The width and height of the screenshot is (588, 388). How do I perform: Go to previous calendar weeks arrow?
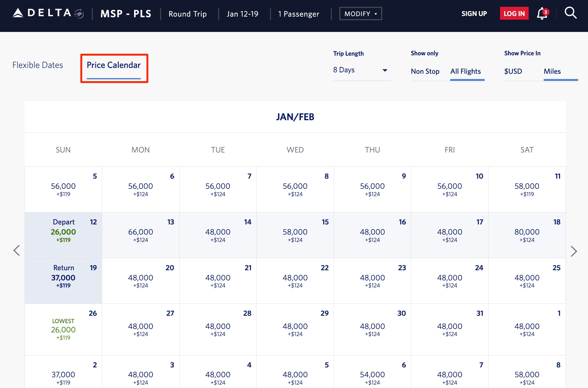(x=17, y=250)
